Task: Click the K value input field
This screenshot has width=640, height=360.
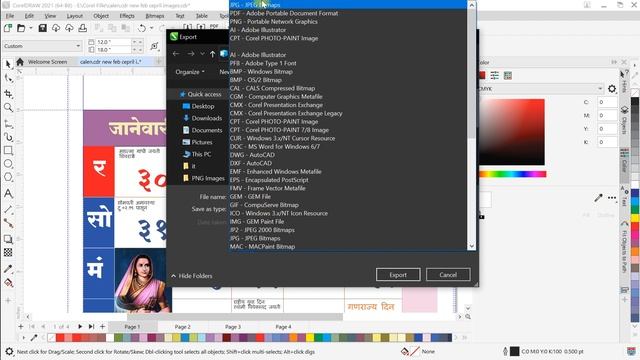Action: pyautogui.click(x=607, y=142)
